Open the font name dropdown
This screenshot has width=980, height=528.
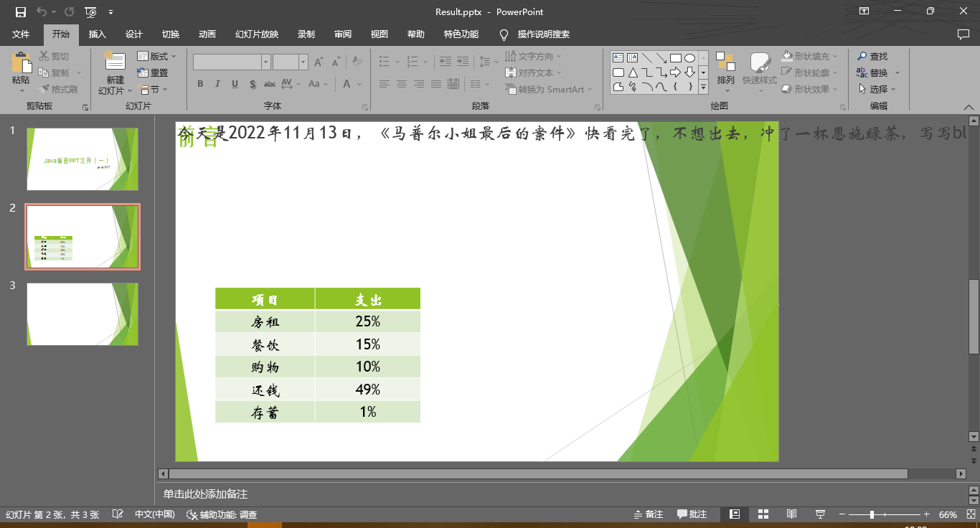265,62
